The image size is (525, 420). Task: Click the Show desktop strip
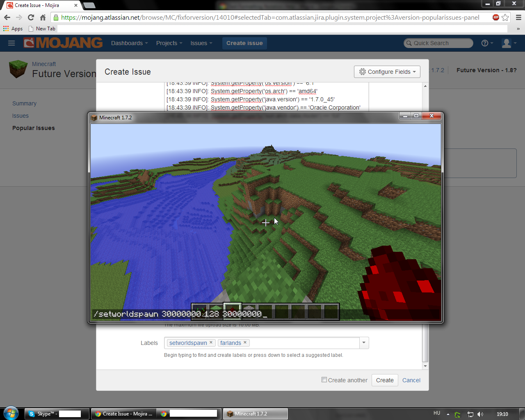pos(522,414)
